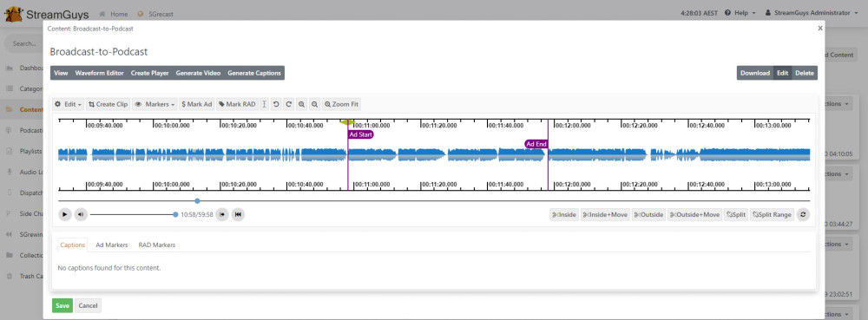Screen dimensions: 868x320
Task: Play the audio
Action: tap(65, 214)
